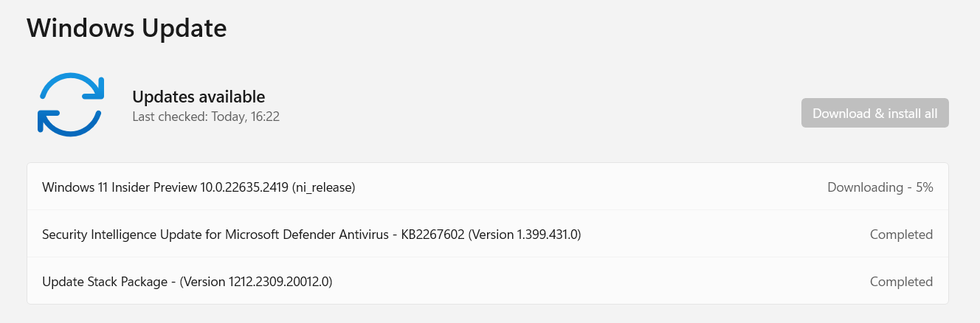Click the Version 1.399.431.0 text
This screenshot has height=323, width=980.
[x=525, y=235]
